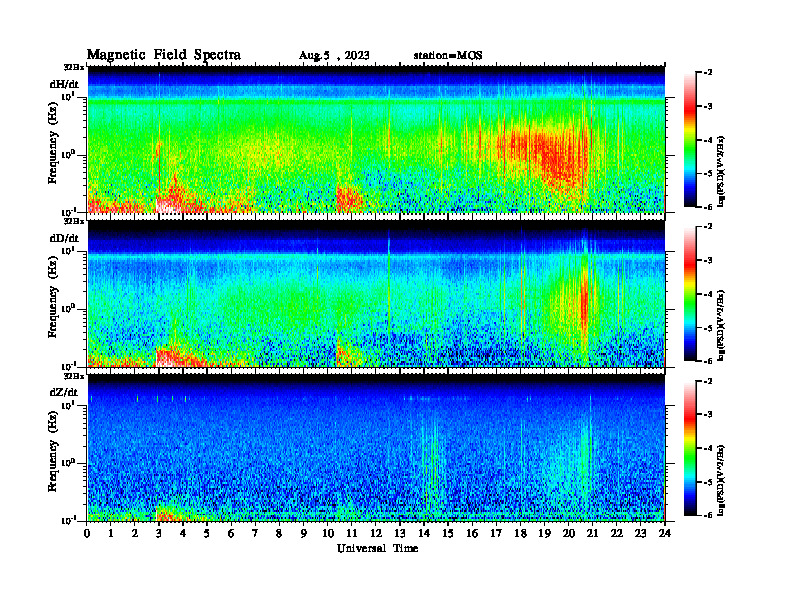Click the "station=MOS" label

[448, 56]
